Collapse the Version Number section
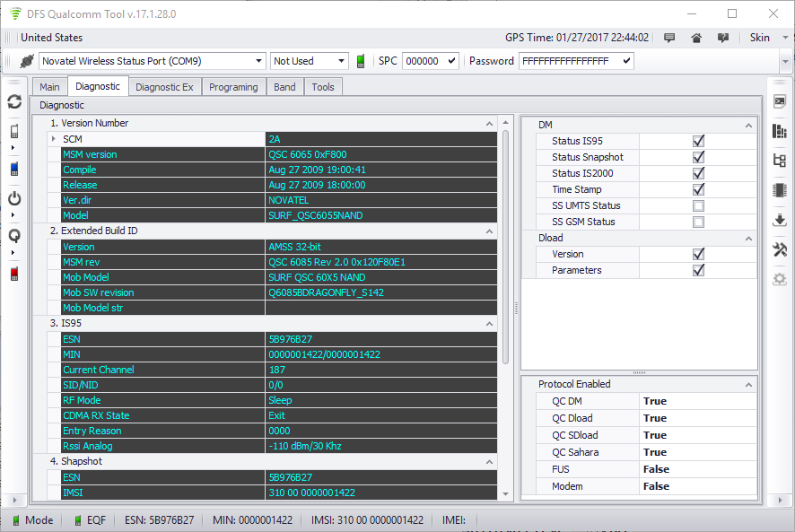Screen dimensions: 795x532 coord(489,123)
